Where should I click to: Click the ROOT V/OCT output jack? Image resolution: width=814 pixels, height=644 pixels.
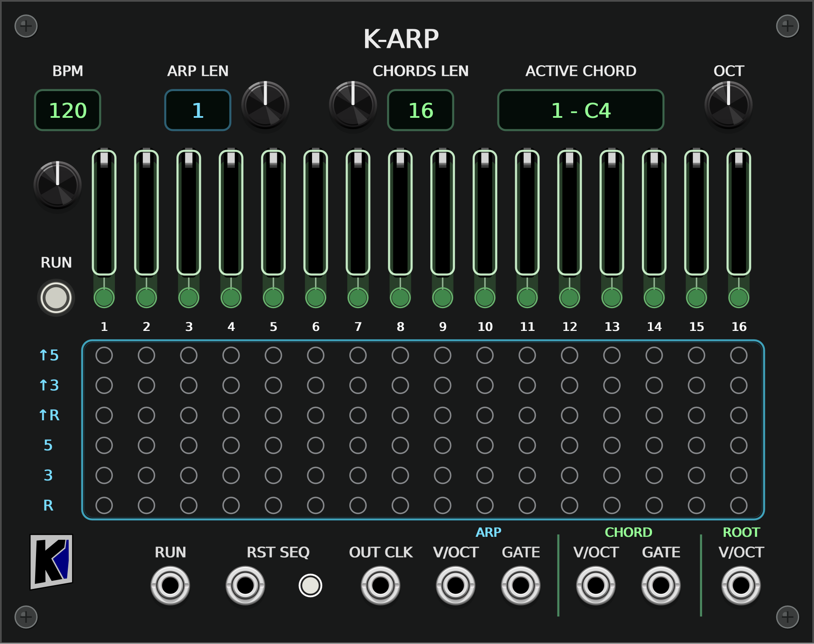click(741, 586)
